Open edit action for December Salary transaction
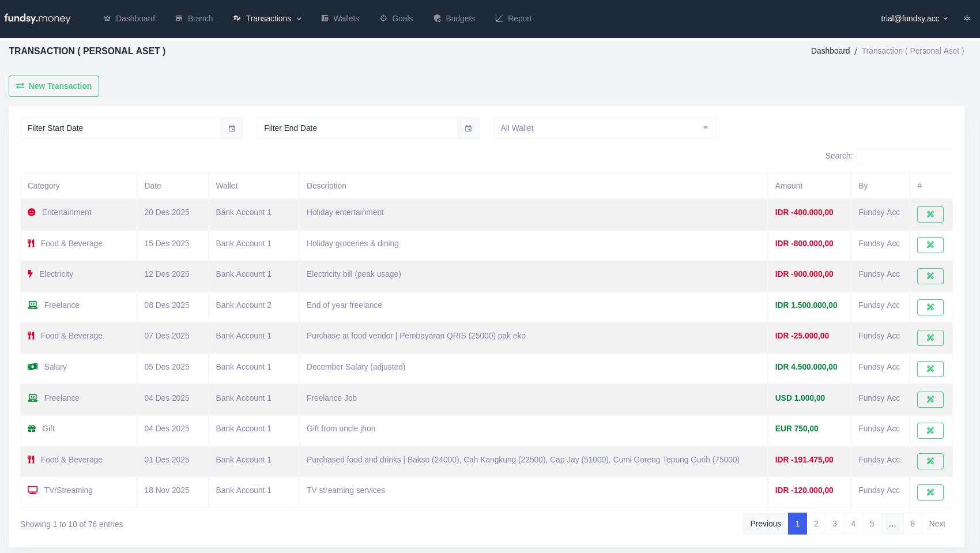This screenshot has width=980, height=553. coord(930,369)
